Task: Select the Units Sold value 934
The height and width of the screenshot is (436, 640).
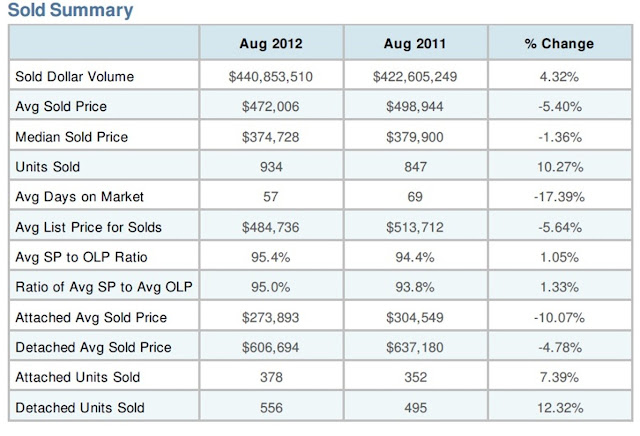Action: [271, 167]
